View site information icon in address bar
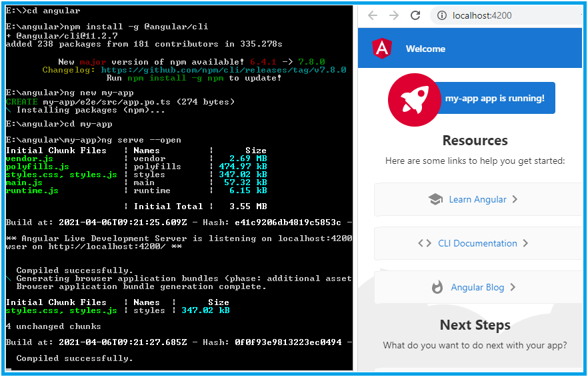 tap(442, 15)
